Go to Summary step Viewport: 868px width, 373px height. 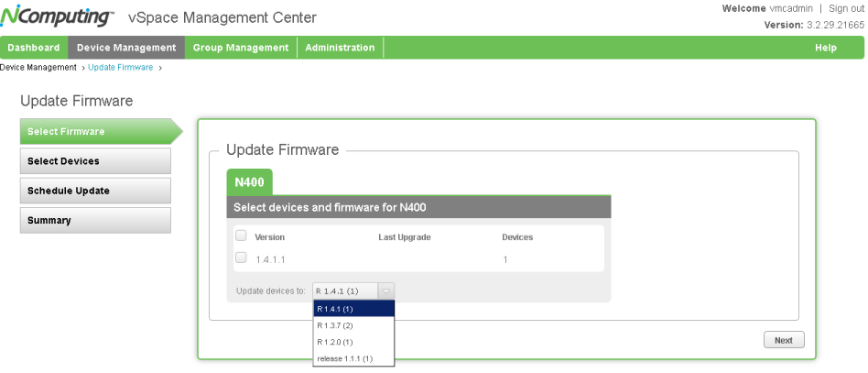point(95,220)
